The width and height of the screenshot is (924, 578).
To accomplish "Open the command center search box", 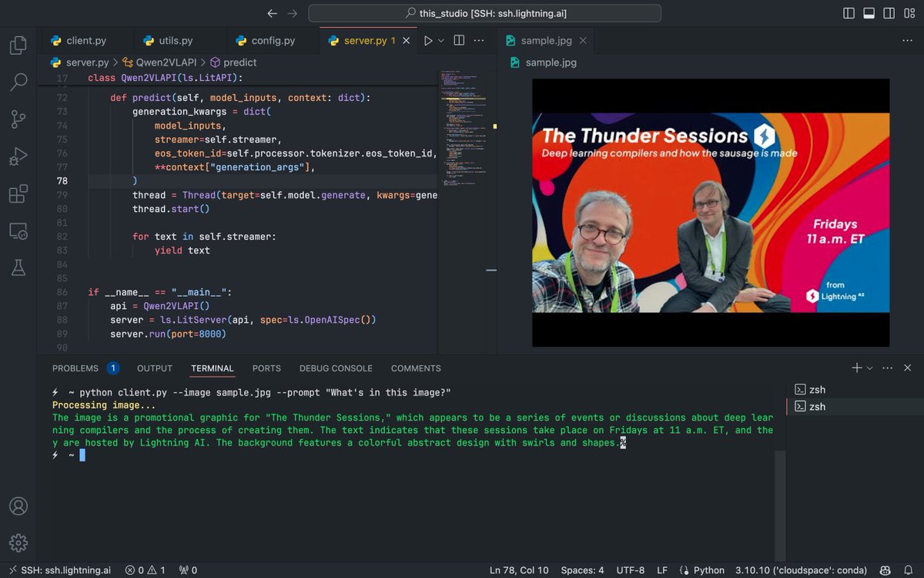I will pos(485,13).
